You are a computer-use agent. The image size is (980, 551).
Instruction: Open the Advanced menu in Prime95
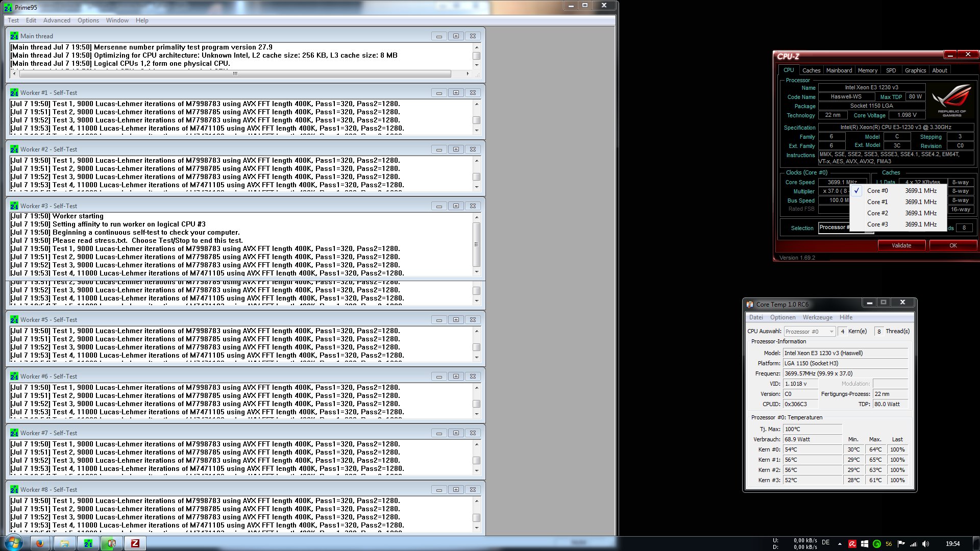pyautogui.click(x=57, y=20)
